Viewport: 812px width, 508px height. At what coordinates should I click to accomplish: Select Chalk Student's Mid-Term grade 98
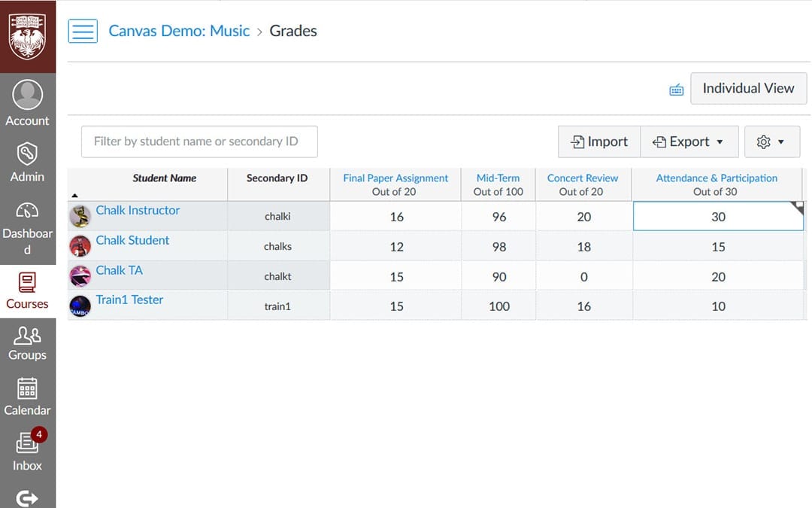coord(498,246)
